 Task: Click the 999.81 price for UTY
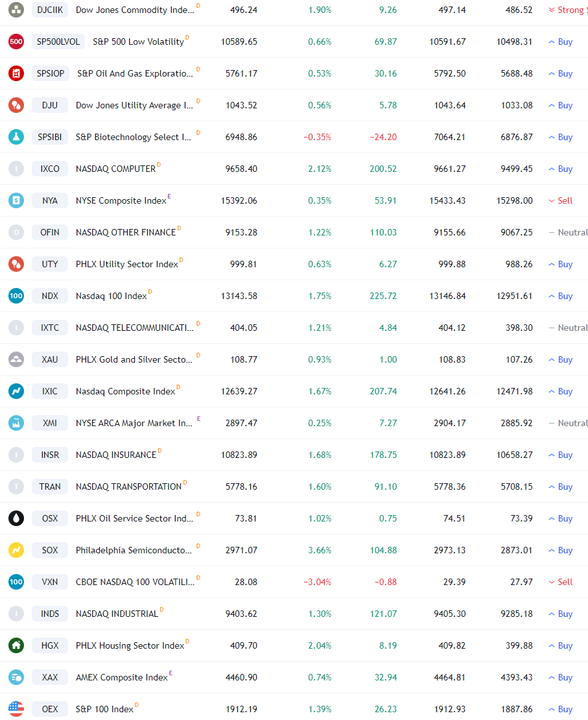[x=243, y=264]
